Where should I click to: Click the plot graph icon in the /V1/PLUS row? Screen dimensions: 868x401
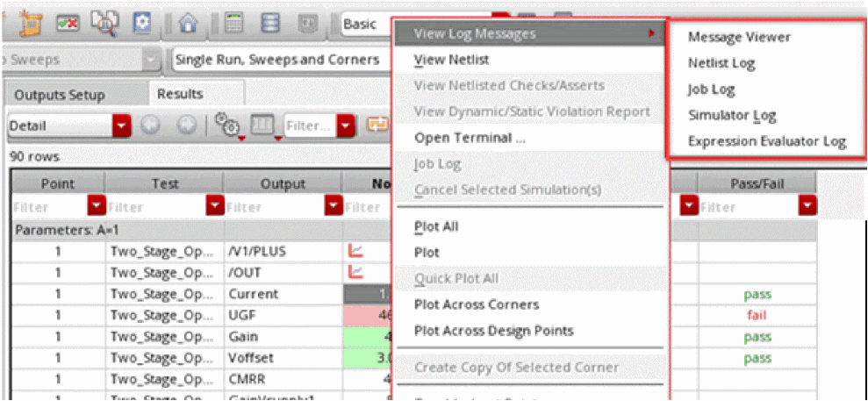tap(356, 252)
